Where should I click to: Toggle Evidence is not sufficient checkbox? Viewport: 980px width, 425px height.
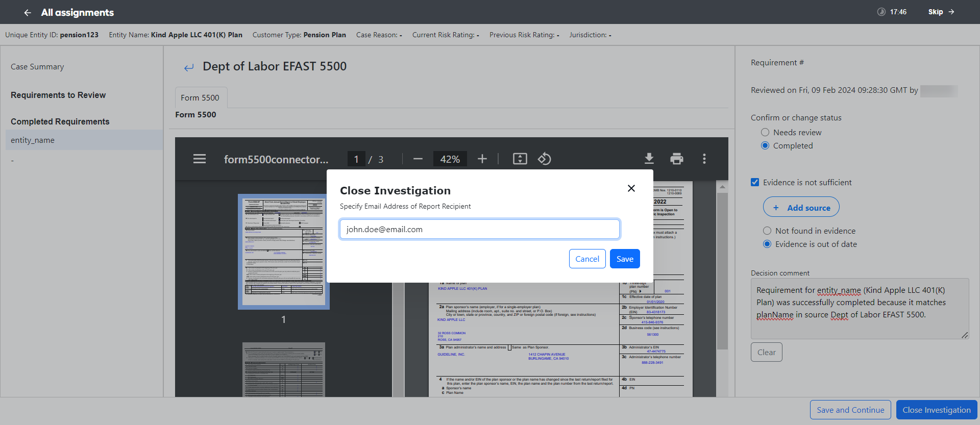point(755,182)
